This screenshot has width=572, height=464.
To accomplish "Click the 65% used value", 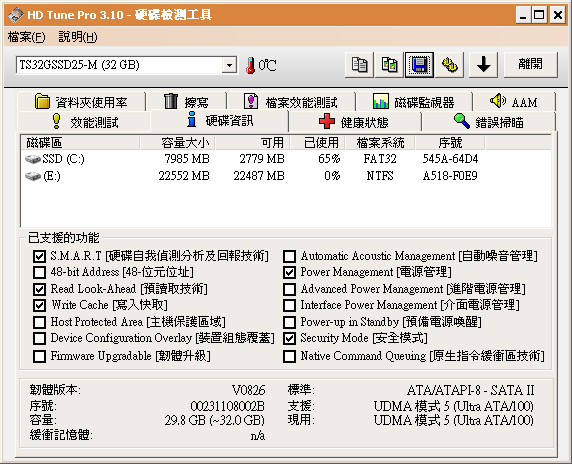I will point(329,159).
